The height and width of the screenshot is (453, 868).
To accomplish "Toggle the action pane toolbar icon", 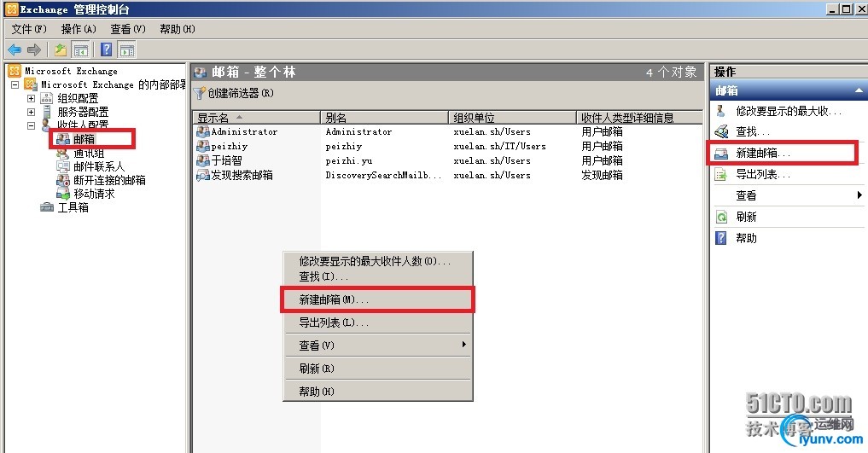I will pos(127,49).
